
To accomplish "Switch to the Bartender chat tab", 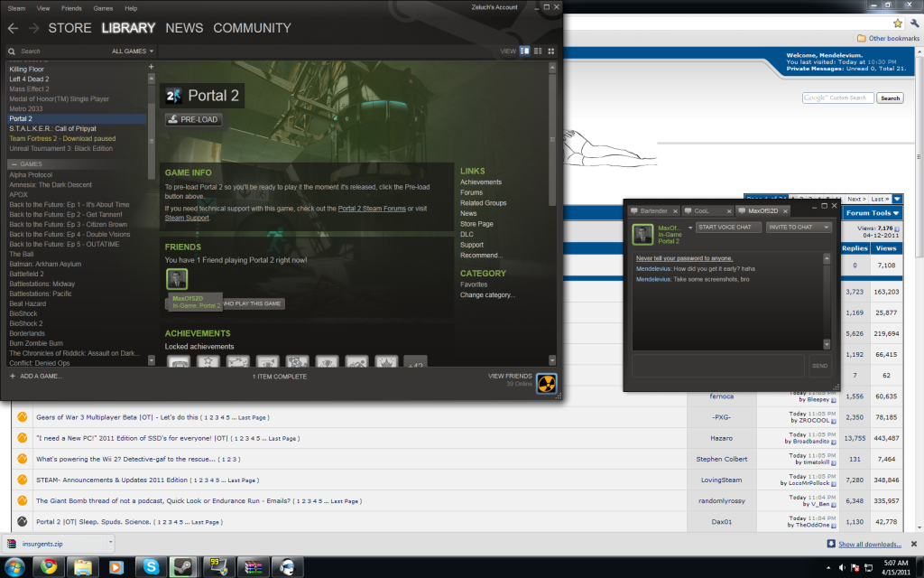I will [654, 211].
